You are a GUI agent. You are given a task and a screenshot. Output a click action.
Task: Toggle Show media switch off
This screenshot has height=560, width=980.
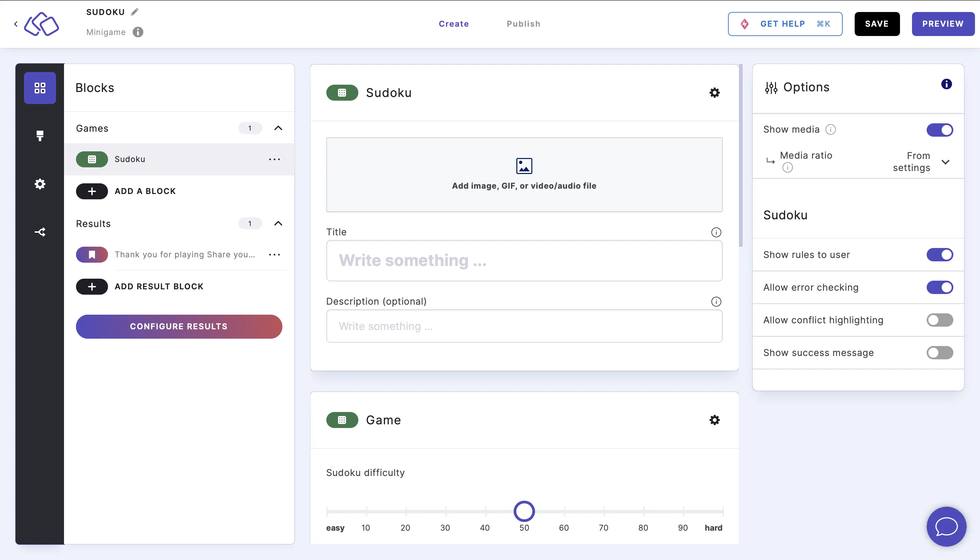(x=940, y=130)
